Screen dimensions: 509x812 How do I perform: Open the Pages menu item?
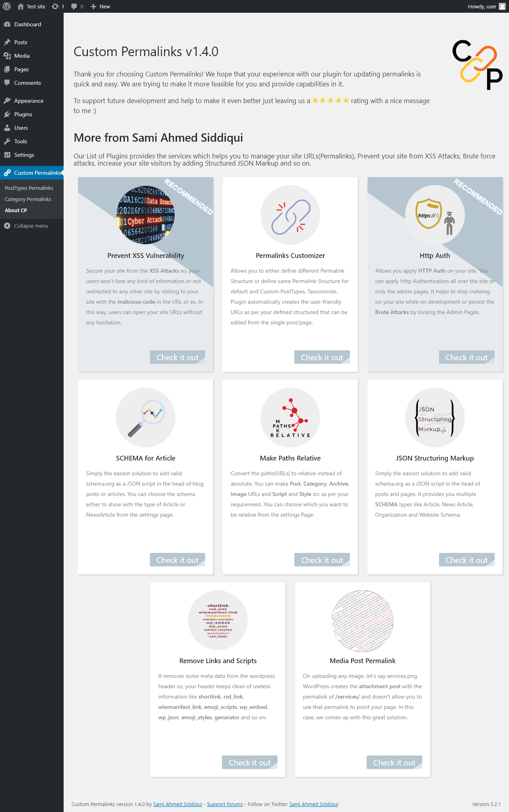(32, 69)
